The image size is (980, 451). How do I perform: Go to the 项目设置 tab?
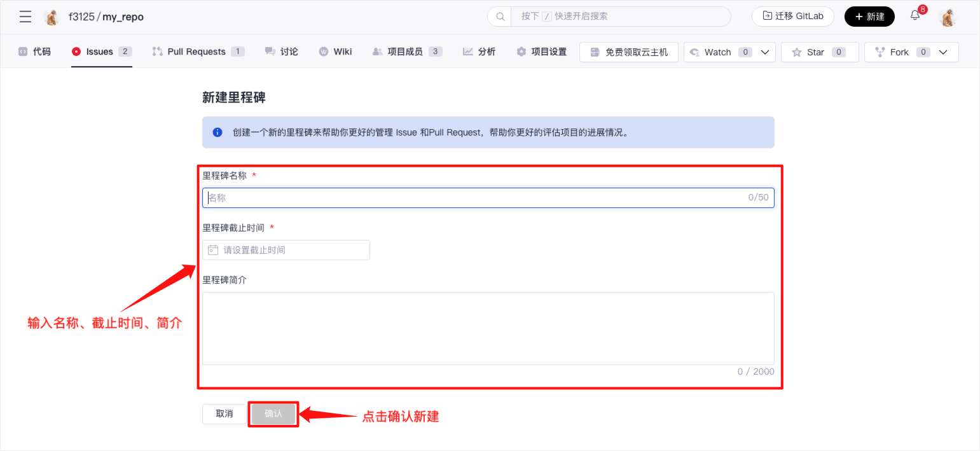[x=541, y=52]
